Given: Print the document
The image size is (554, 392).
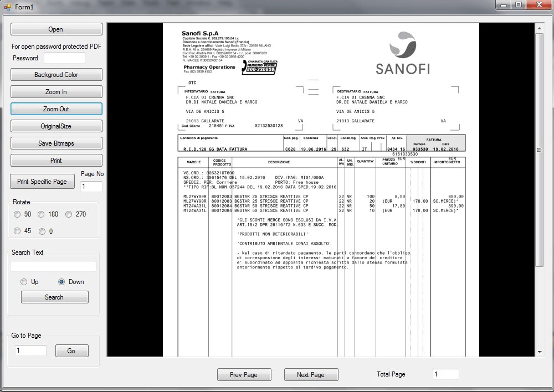Looking at the screenshot, I should pos(56,160).
